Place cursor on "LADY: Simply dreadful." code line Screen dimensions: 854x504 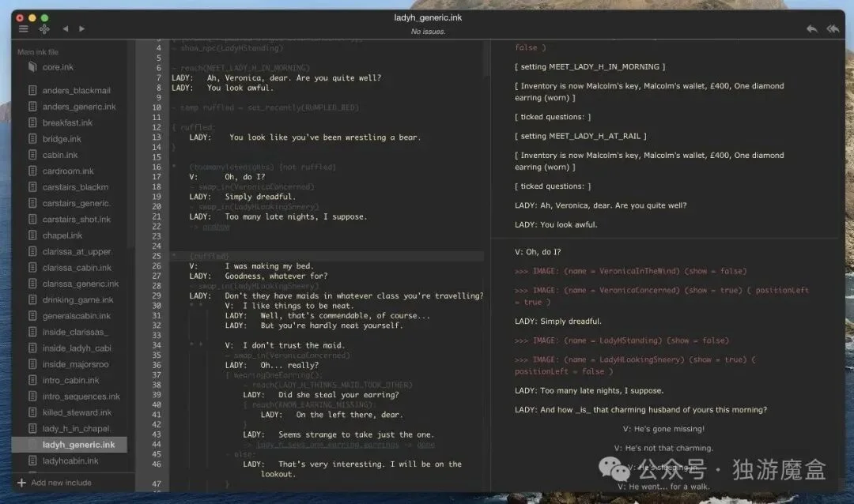point(243,197)
